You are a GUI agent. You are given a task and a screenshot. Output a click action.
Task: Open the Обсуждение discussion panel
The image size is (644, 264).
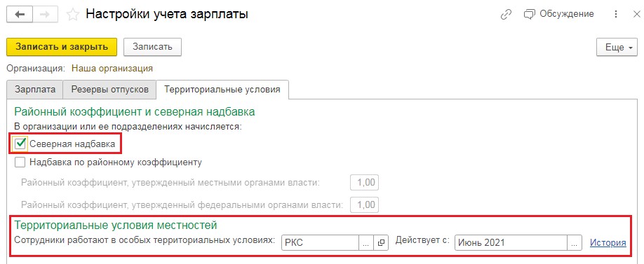[x=559, y=14]
